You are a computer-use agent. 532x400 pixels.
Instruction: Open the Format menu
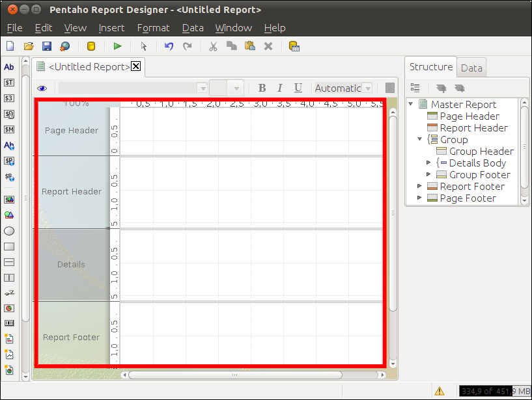pos(153,28)
